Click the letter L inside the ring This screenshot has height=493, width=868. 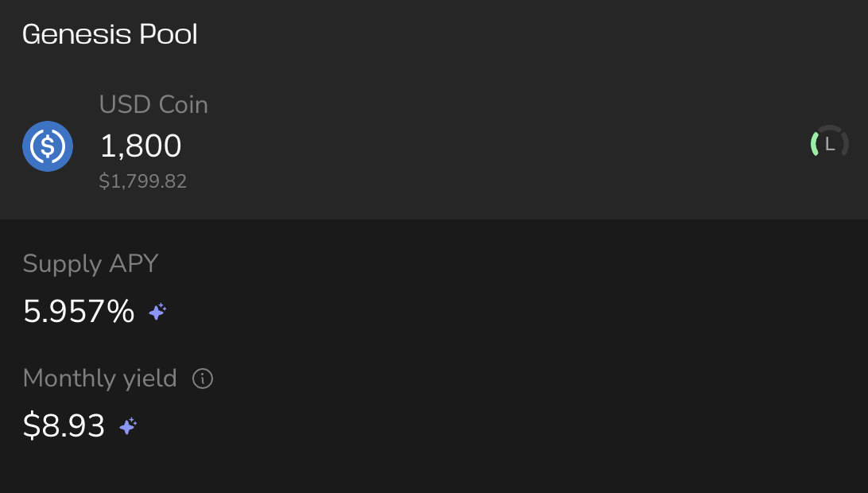tap(831, 144)
